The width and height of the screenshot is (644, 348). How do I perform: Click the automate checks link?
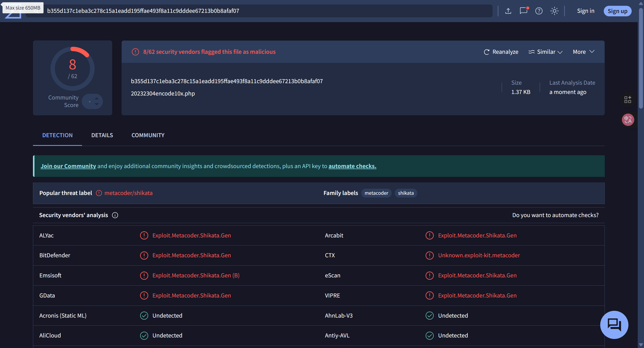pyautogui.click(x=352, y=166)
